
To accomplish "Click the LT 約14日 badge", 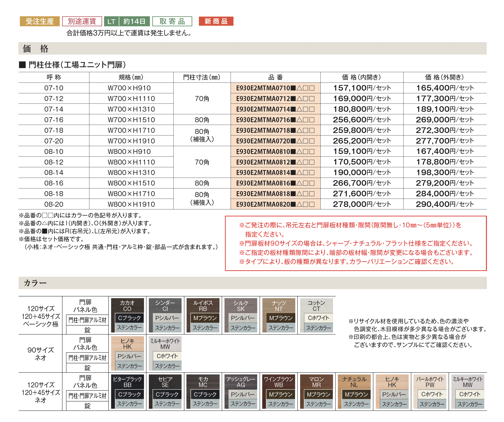I will point(127,21).
